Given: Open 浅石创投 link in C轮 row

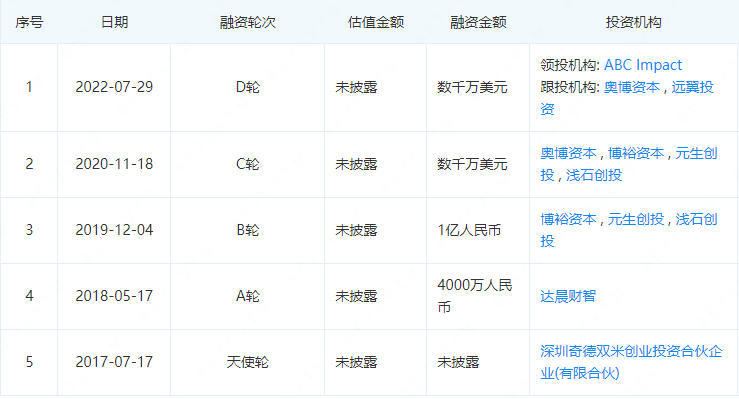Looking at the screenshot, I should (594, 175).
